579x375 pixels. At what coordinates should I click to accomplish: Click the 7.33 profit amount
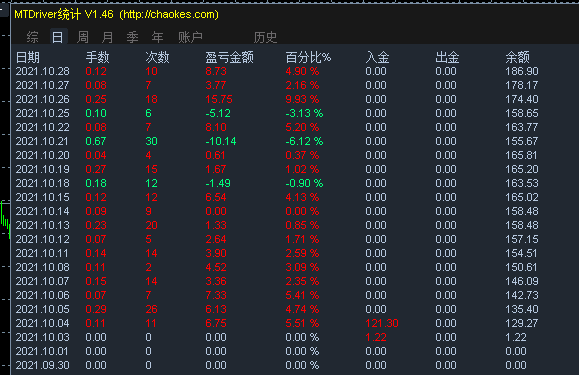pyautogui.click(x=216, y=296)
